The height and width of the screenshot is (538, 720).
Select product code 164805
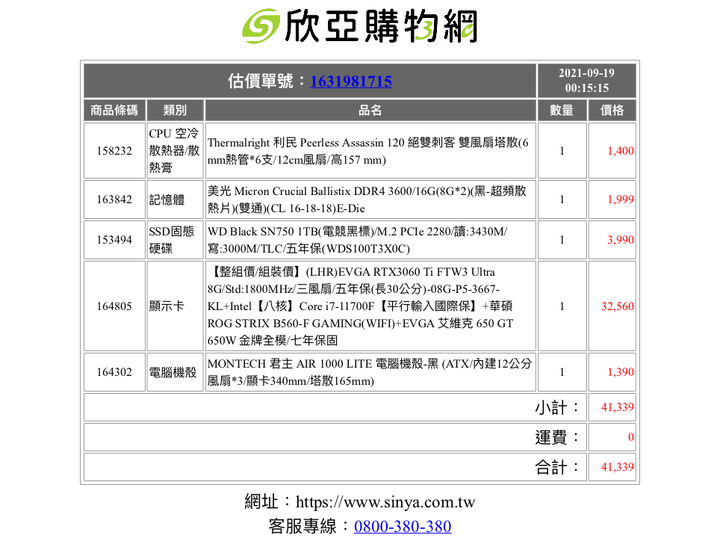[114, 306]
